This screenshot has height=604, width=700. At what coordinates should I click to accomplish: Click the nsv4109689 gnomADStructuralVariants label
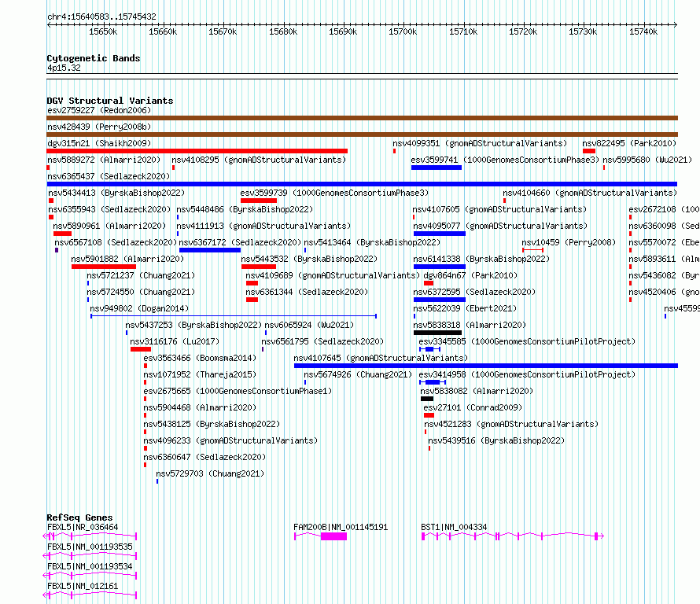(333, 275)
